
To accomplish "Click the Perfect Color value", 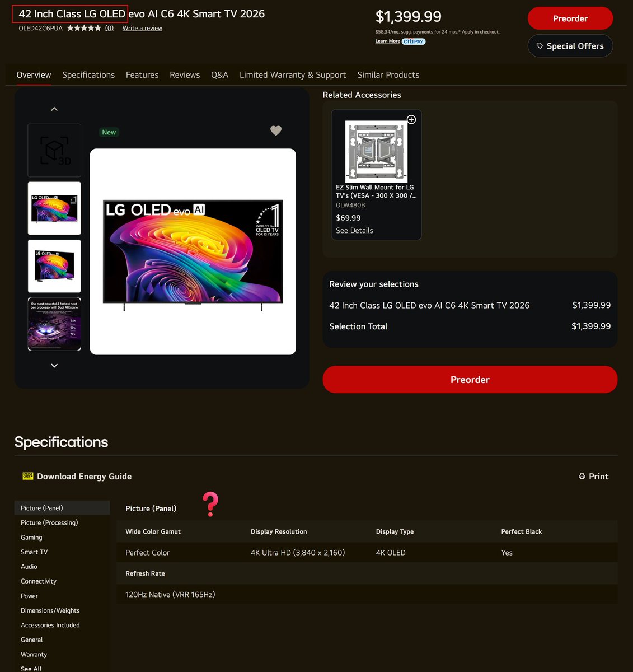I will point(148,553).
